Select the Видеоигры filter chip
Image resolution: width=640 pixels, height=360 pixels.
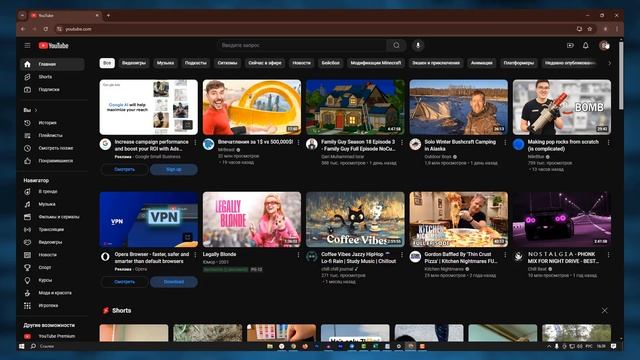point(134,63)
